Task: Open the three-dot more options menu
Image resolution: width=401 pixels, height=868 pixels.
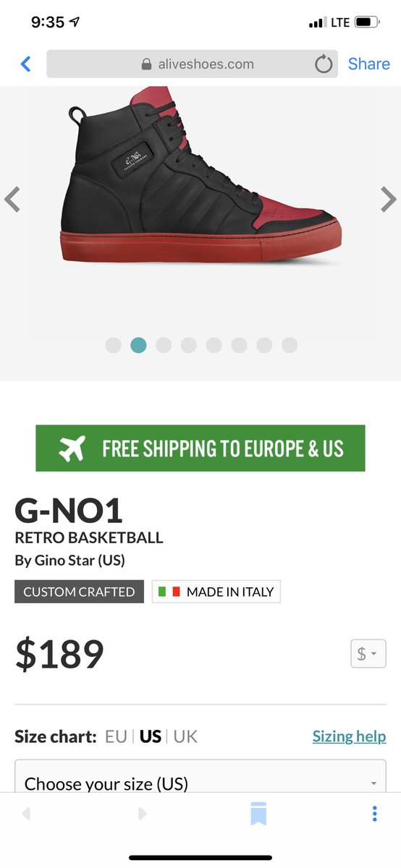Action: pyautogui.click(x=374, y=814)
